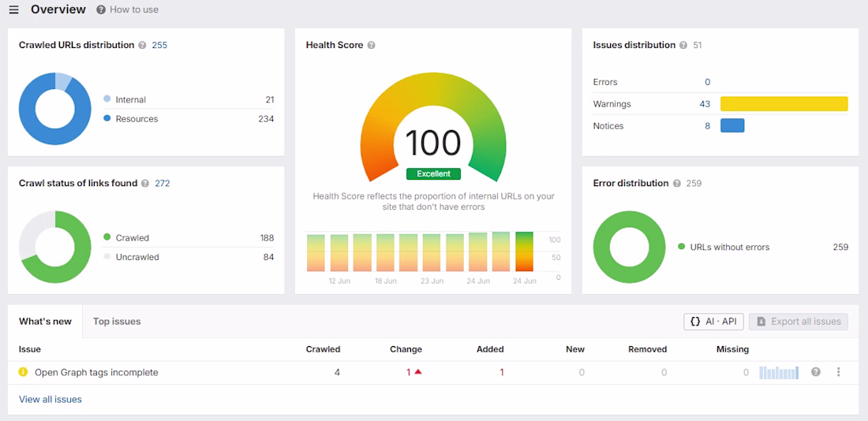868x421 pixels.
Task: Click the crawl status donut chart
Action: 54,247
